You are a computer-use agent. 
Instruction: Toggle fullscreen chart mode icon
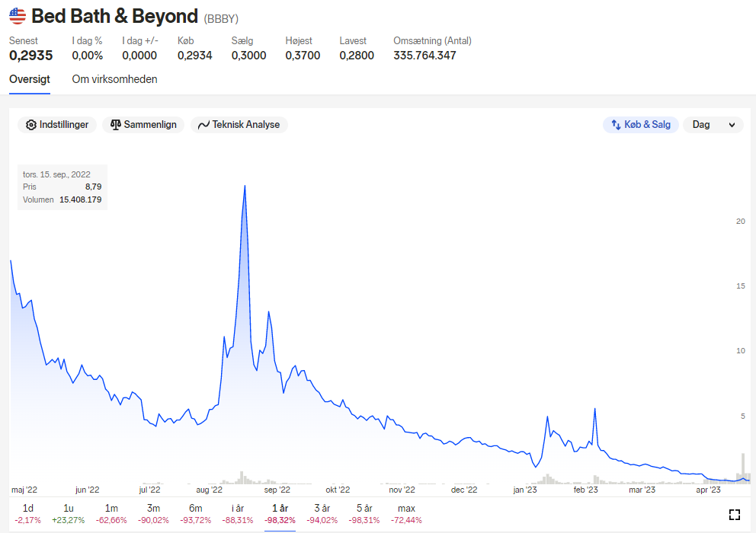pos(735,515)
